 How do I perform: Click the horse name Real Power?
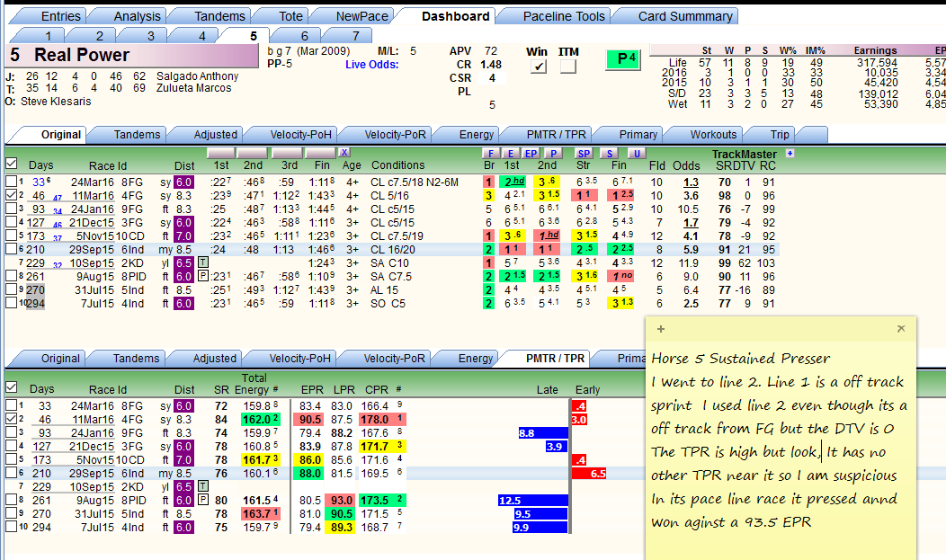(x=82, y=56)
